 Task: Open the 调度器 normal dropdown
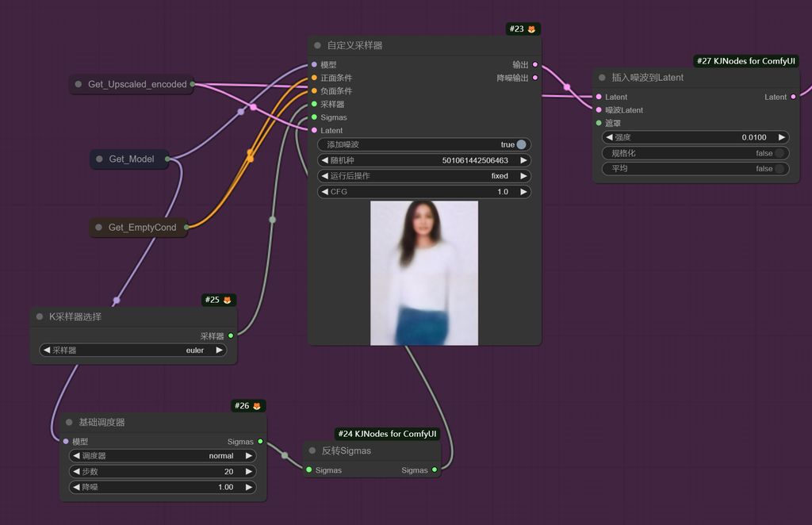pyautogui.click(x=161, y=456)
